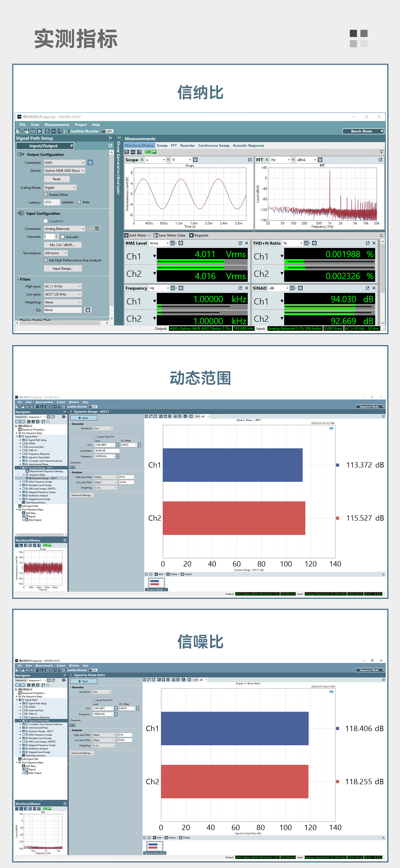
Task: Open the Scaling Mode dropdown
Action: [x=60, y=187]
